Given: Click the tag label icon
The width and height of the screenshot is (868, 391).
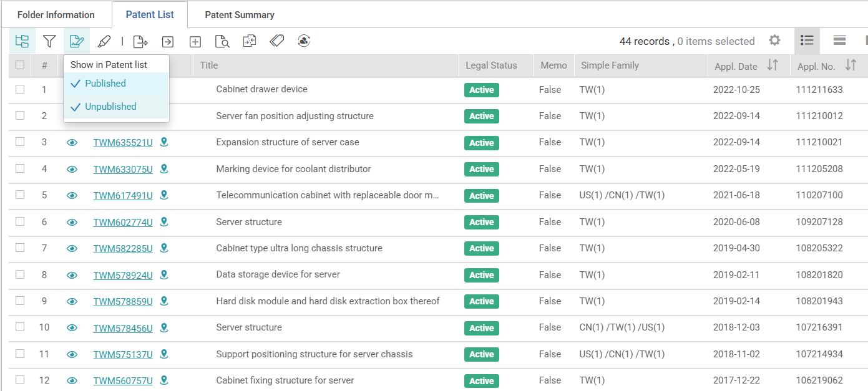Looking at the screenshot, I should pos(277,41).
